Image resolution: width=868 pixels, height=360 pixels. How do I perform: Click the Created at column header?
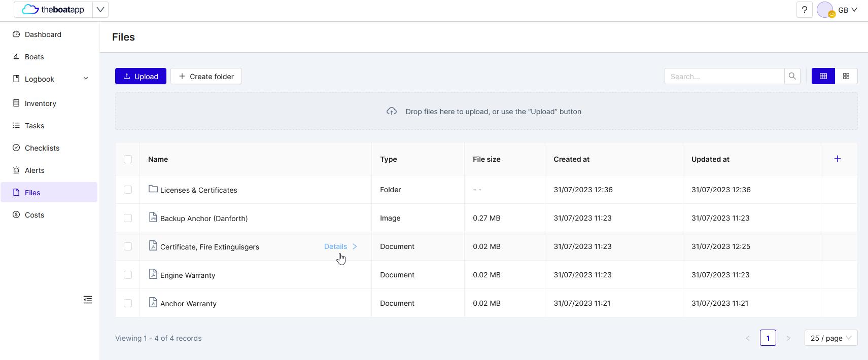click(x=572, y=159)
